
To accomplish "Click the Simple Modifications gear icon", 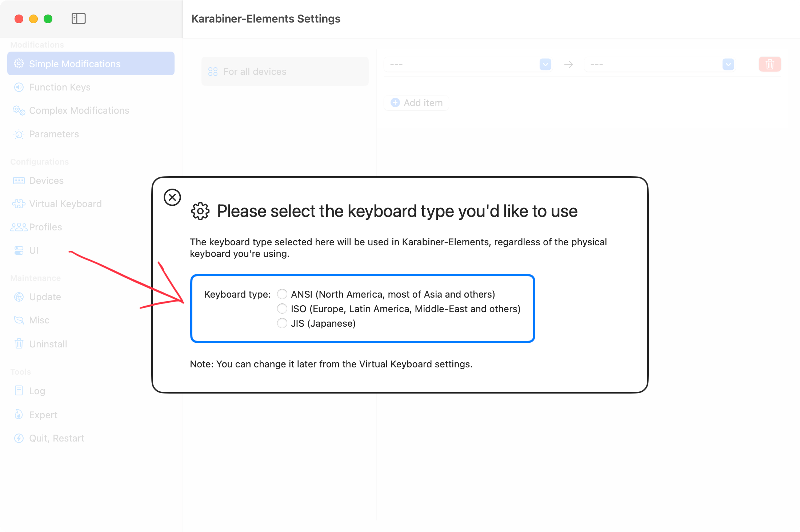I will [x=19, y=64].
